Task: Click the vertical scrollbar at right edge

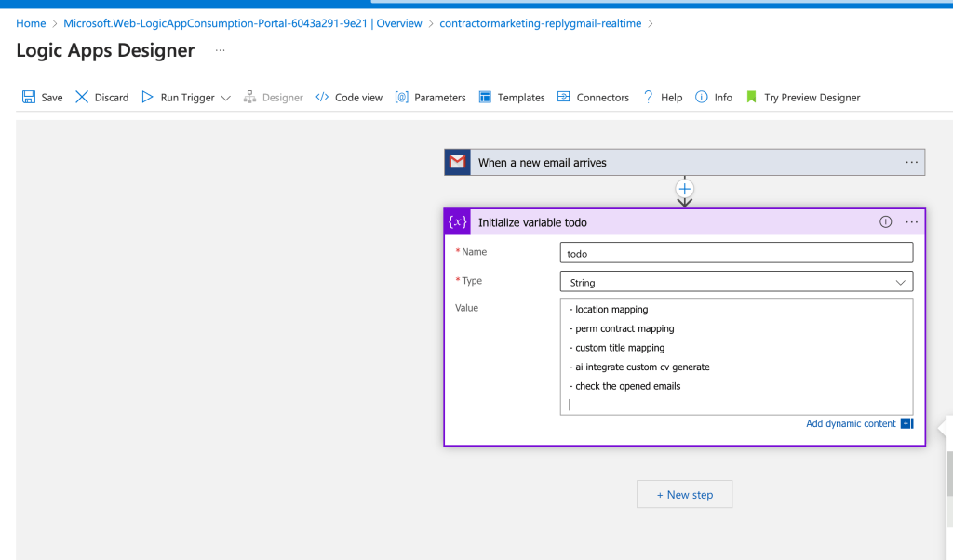Action: pyautogui.click(x=949, y=473)
